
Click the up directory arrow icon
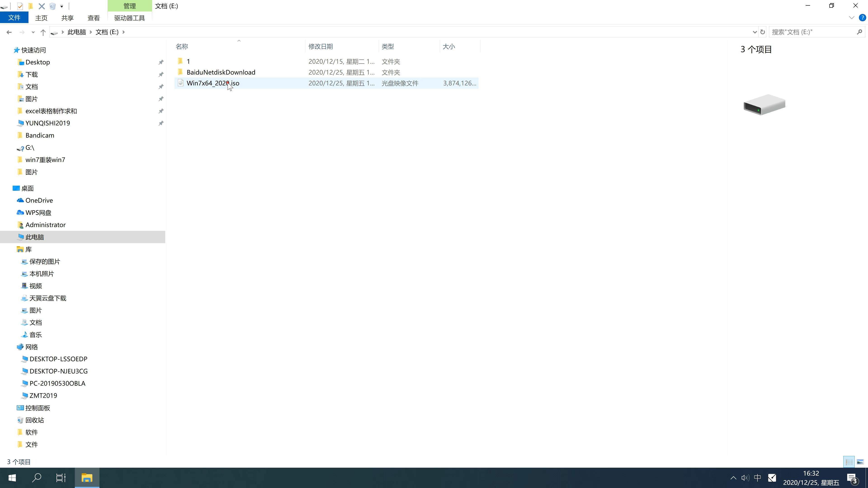(x=42, y=32)
